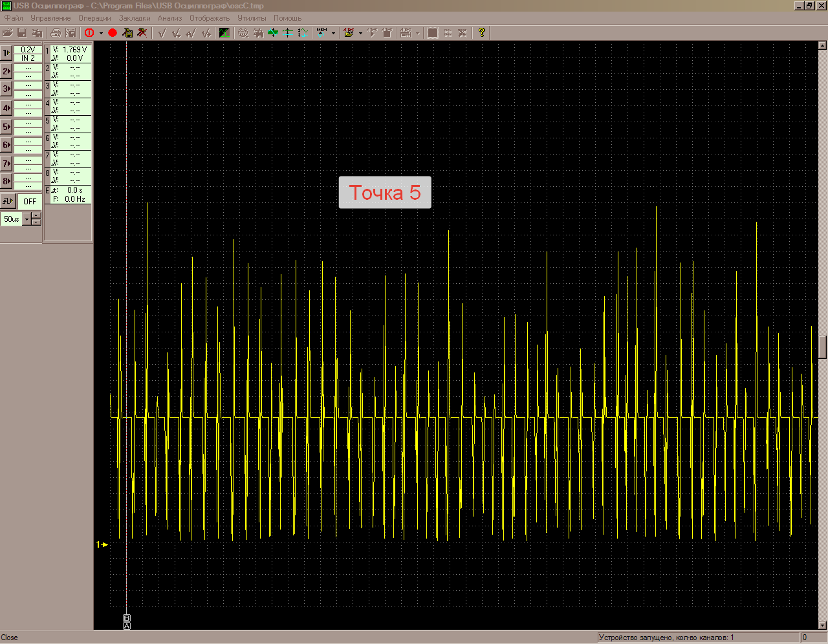Image resolution: width=828 pixels, height=644 pixels.
Task: Click the floppy disk save icon
Action: click(21, 32)
